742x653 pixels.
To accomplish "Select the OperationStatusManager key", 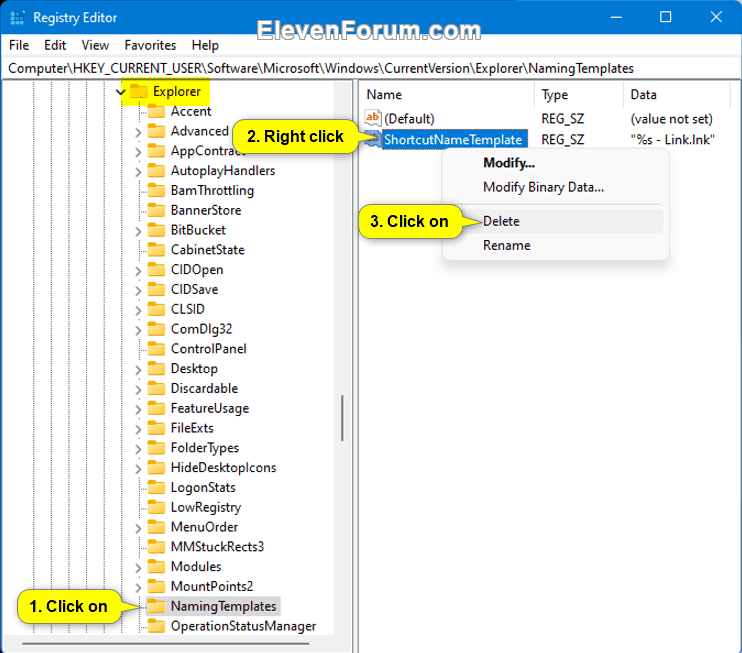I will point(243,627).
